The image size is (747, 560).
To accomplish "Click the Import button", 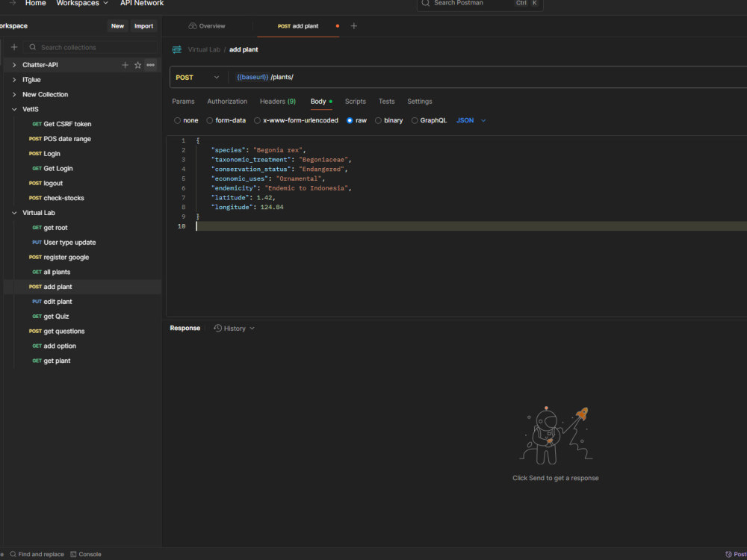I will pos(143,26).
